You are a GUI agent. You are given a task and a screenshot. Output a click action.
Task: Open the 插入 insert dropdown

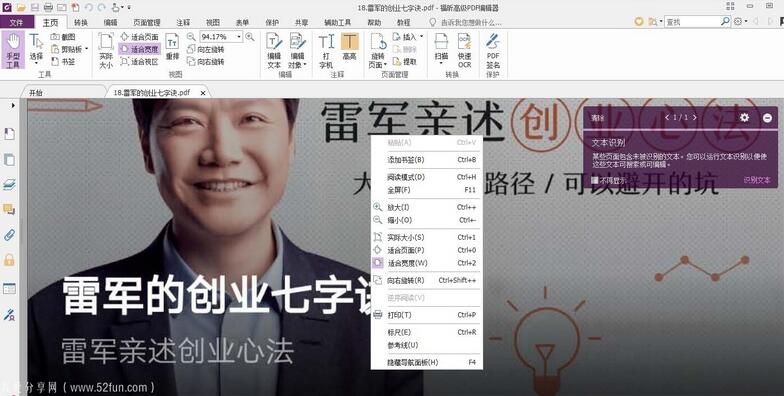(x=421, y=36)
